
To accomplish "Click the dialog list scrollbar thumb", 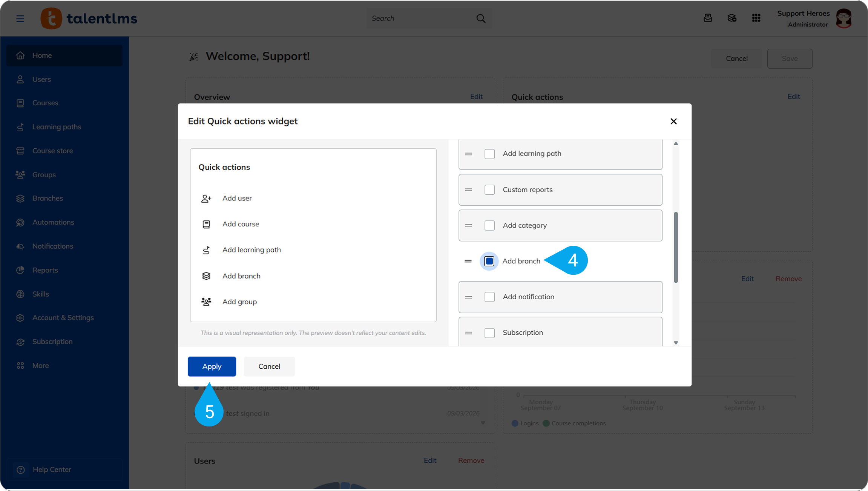I will pos(676,247).
